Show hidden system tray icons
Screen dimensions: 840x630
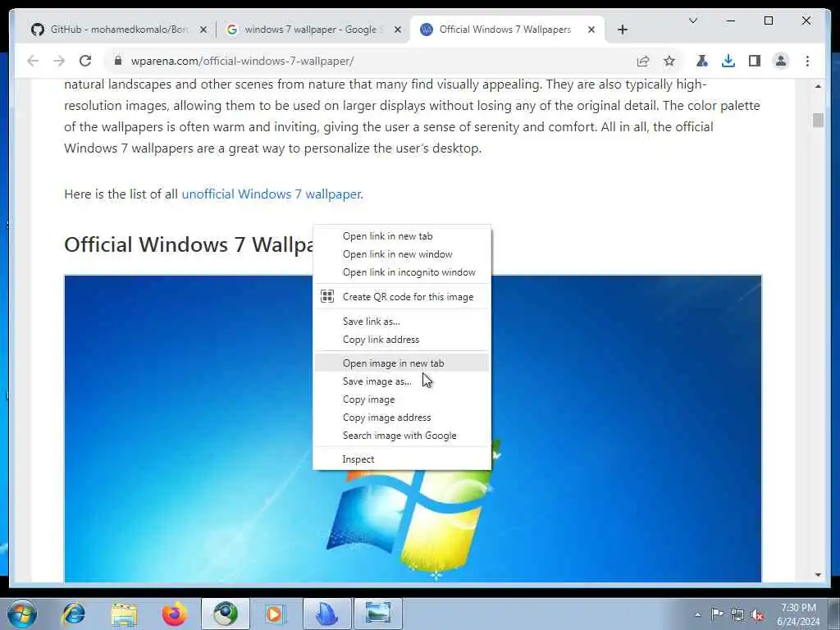pos(697,614)
